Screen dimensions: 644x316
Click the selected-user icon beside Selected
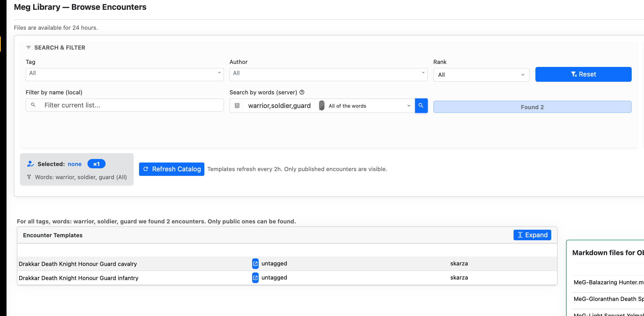point(30,164)
